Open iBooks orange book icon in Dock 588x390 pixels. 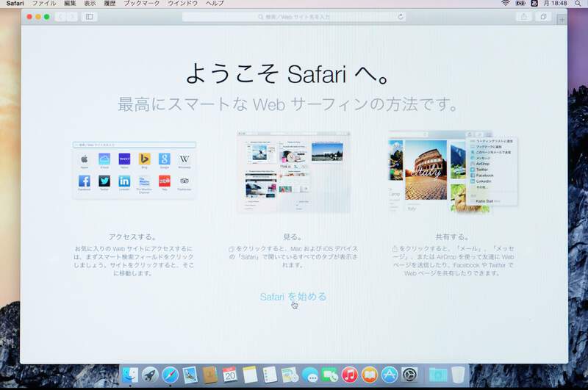click(x=370, y=375)
